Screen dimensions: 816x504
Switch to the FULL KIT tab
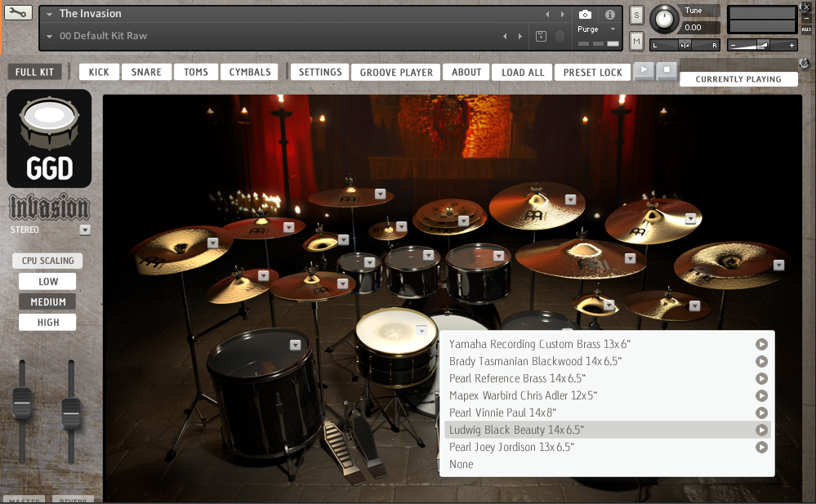[x=34, y=72]
